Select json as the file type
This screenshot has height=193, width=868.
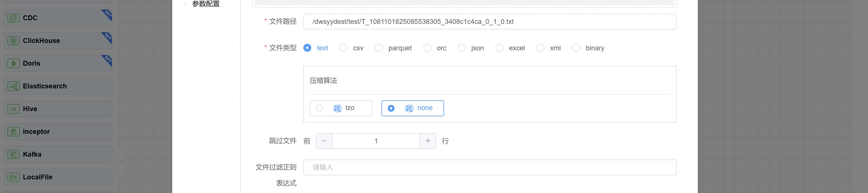tap(462, 48)
